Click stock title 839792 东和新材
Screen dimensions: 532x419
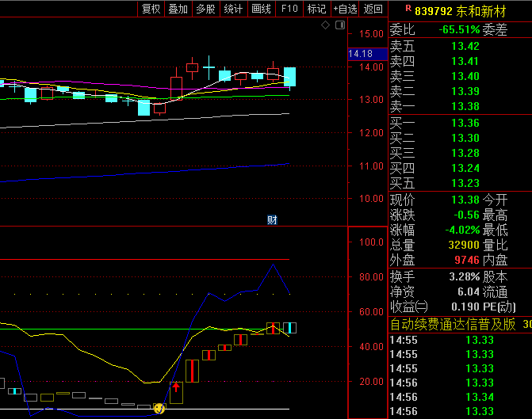click(x=461, y=12)
